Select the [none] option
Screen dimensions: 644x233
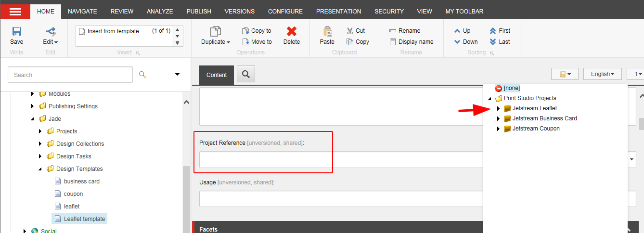[x=512, y=88]
